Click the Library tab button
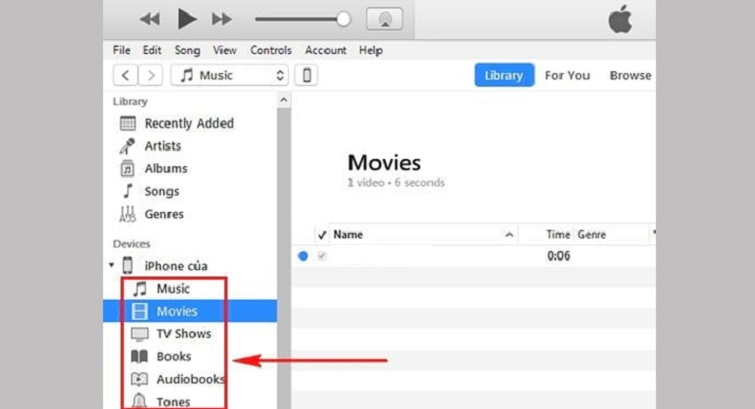The image size is (755, 409). [503, 75]
